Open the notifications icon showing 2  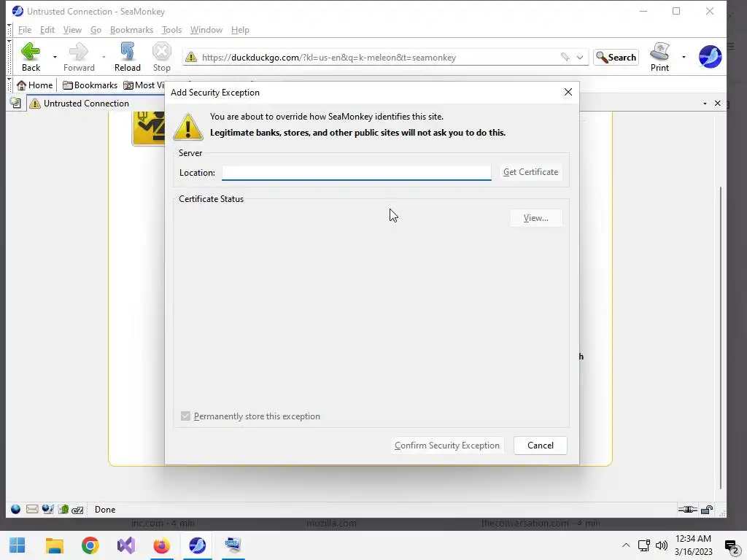(x=731, y=546)
